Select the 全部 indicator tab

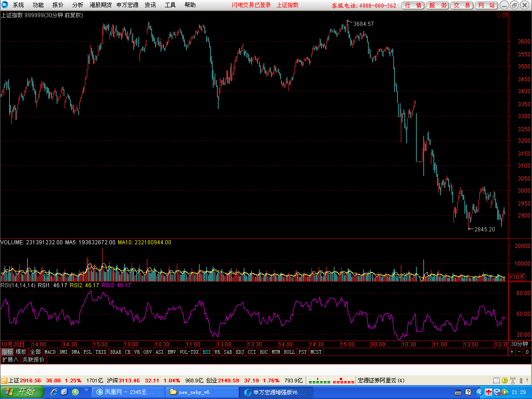pyautogui.click(x=35, y=352)
